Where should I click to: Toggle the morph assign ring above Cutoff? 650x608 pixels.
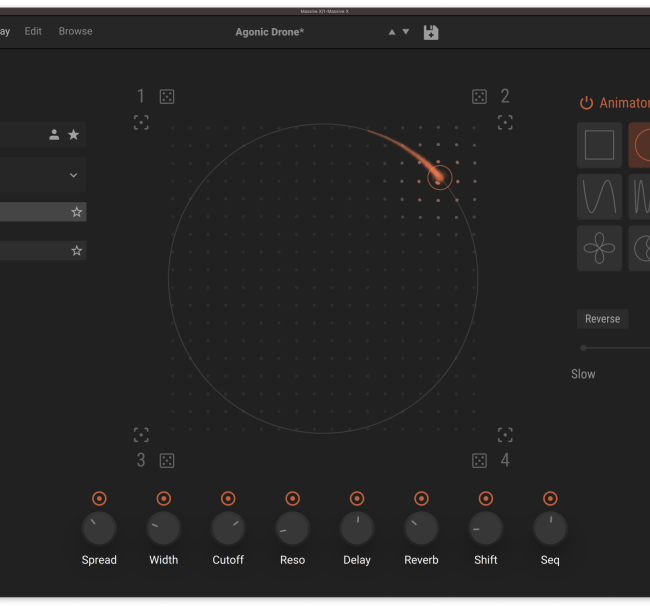point(228,498)
